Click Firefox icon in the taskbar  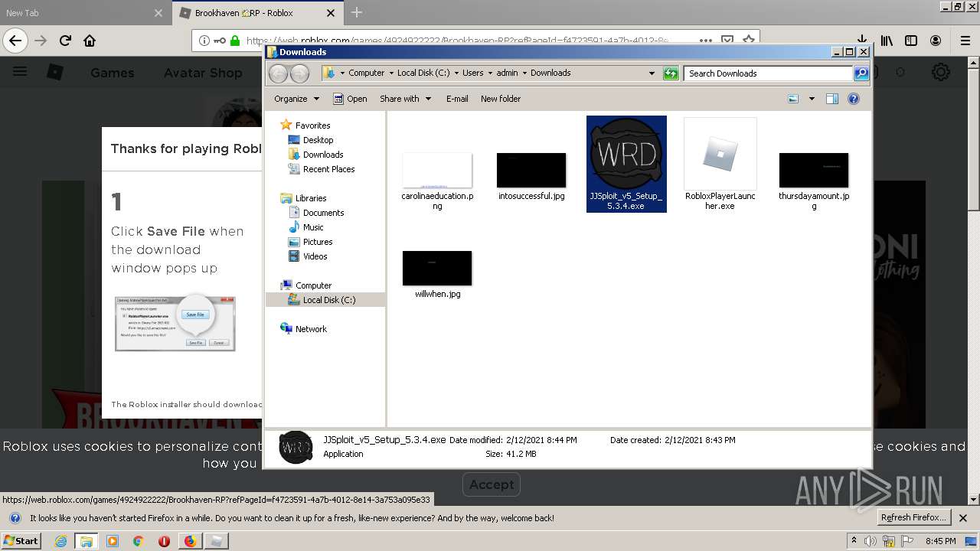pos(190,541)
